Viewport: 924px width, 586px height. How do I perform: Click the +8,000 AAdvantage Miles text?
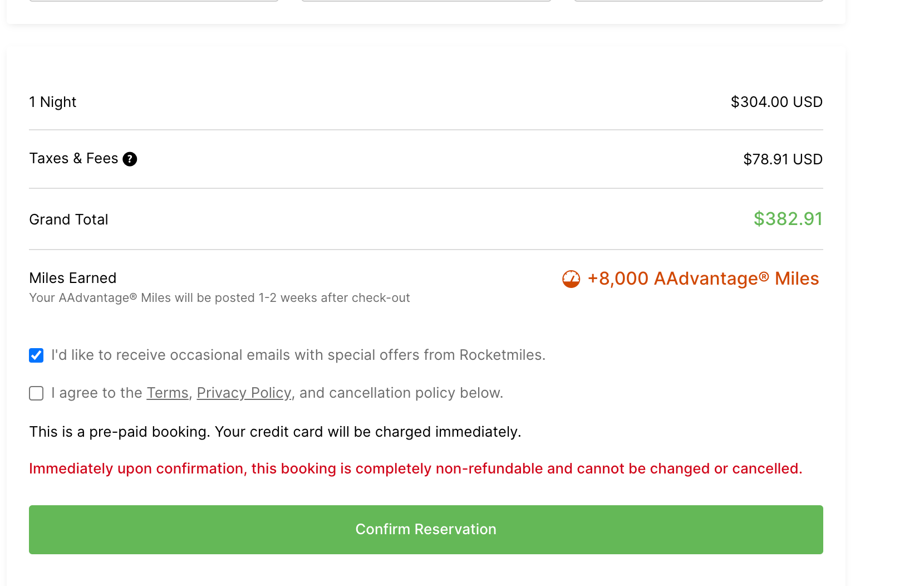tap(703, 279)
